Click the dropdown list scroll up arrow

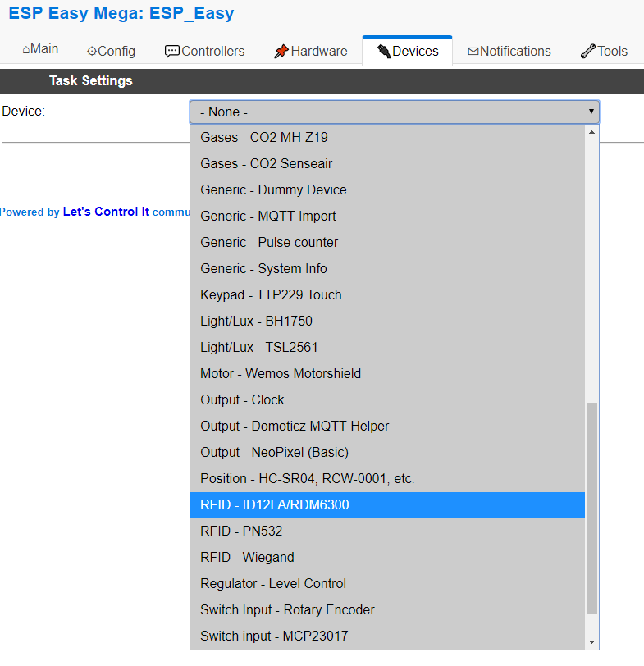click(591, 132)
